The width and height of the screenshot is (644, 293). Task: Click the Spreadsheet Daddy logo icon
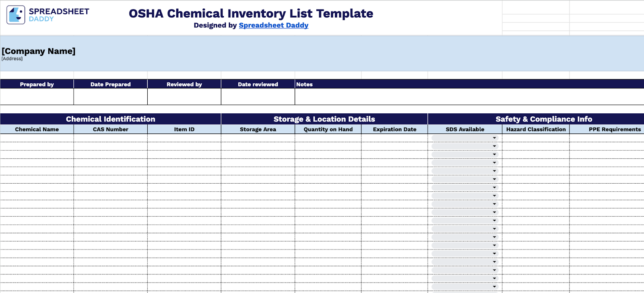(x=16, y=15)
